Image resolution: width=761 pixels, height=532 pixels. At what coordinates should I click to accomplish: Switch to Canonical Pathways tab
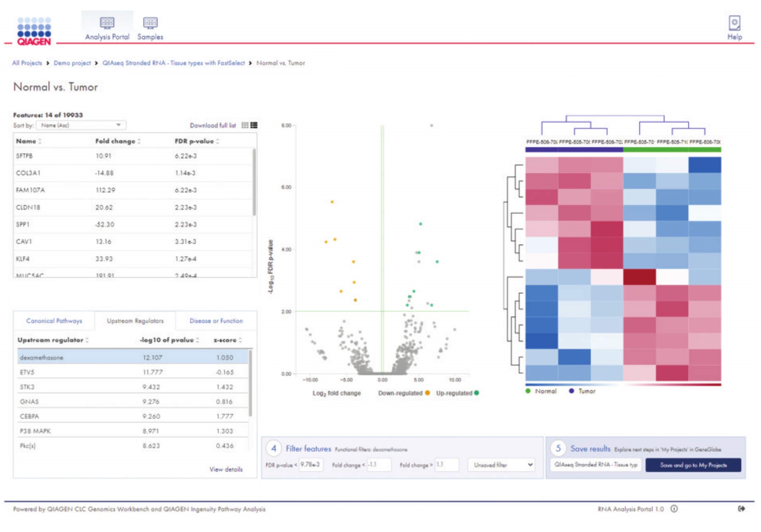point(54,321)
